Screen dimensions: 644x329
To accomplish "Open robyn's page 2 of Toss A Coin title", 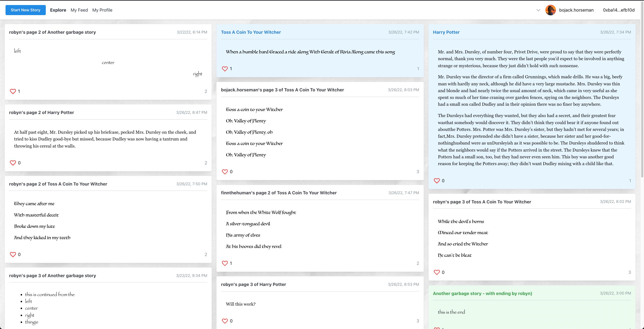I will 58,184.
